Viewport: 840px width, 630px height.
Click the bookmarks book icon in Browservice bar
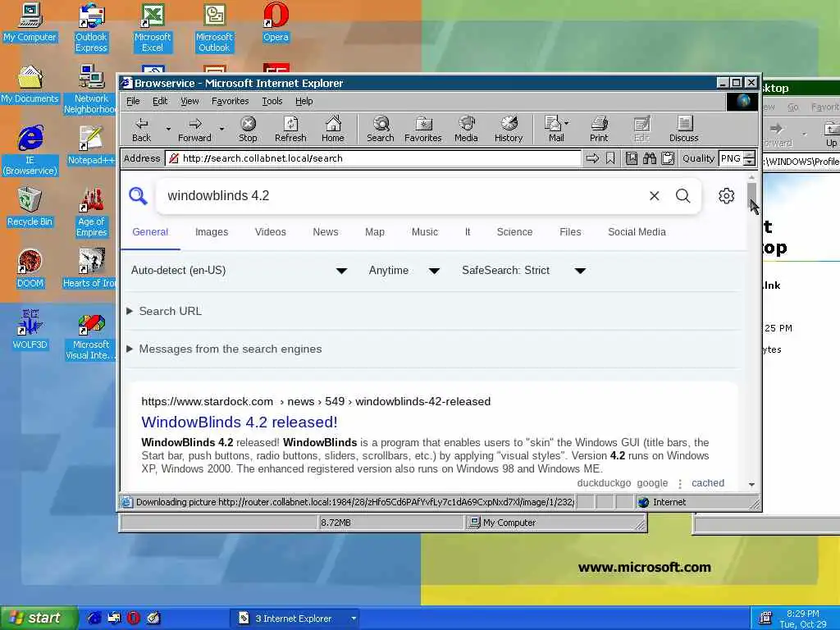(x=632, y=158)
